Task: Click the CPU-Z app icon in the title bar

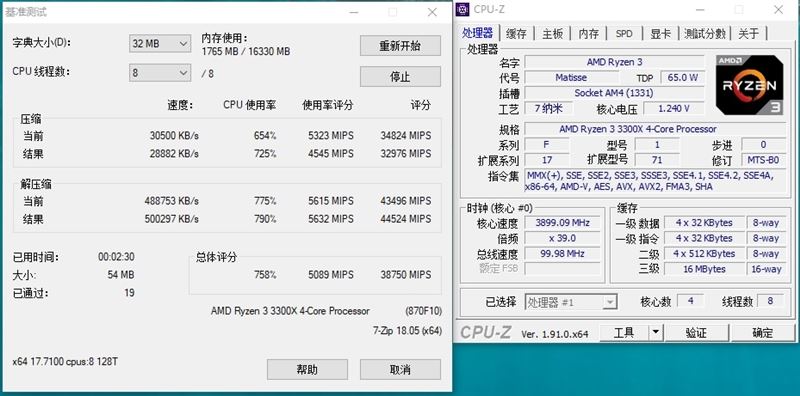Action: pos(463,9)
